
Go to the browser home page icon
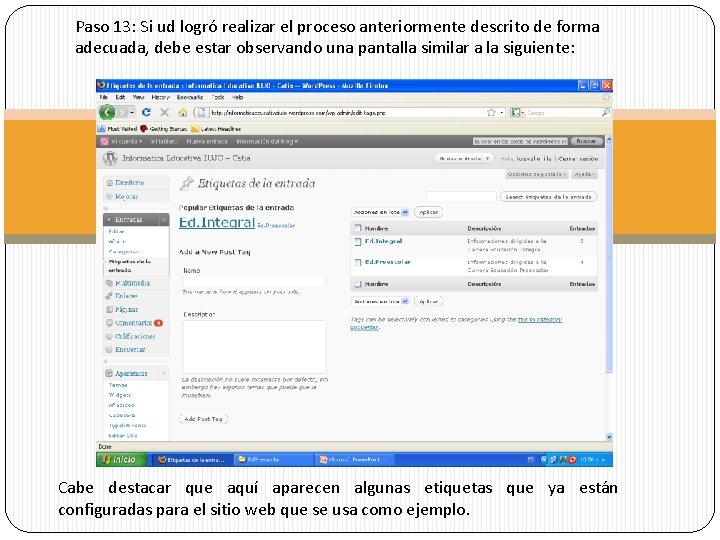coord(182,112)
